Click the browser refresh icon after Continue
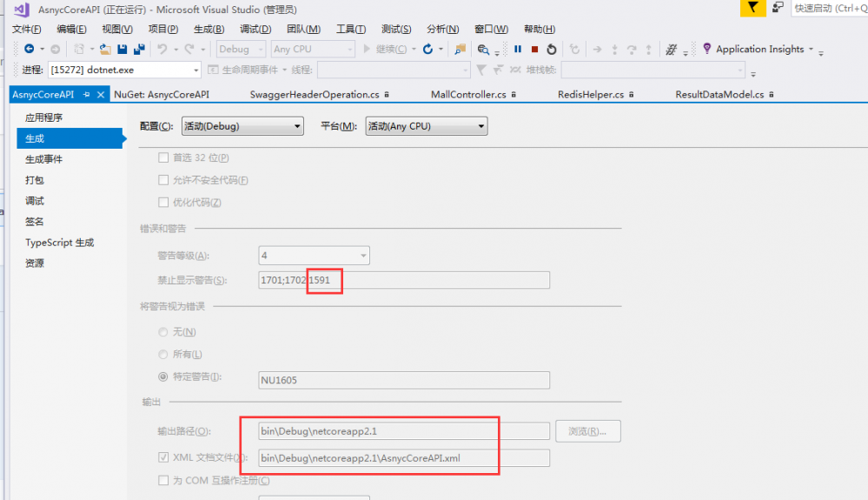 [x=427, y=50]
